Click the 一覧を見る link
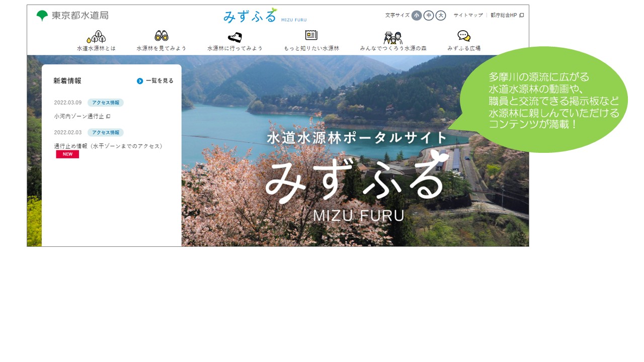Screen dimensions: 644x362 click(x=159, y=81)
